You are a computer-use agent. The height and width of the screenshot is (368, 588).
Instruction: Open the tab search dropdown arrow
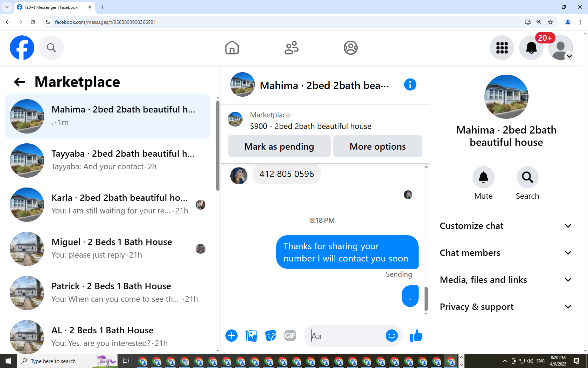(7, 7)
